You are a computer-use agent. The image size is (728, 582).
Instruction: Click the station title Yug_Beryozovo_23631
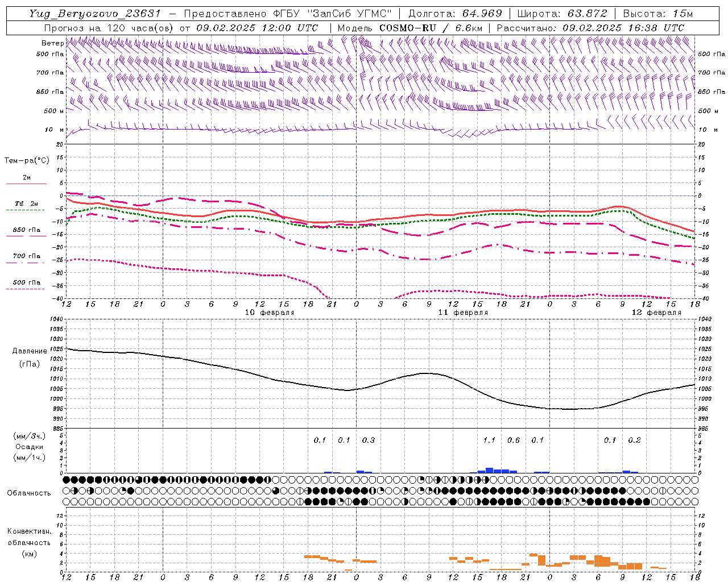pos(96,14)
